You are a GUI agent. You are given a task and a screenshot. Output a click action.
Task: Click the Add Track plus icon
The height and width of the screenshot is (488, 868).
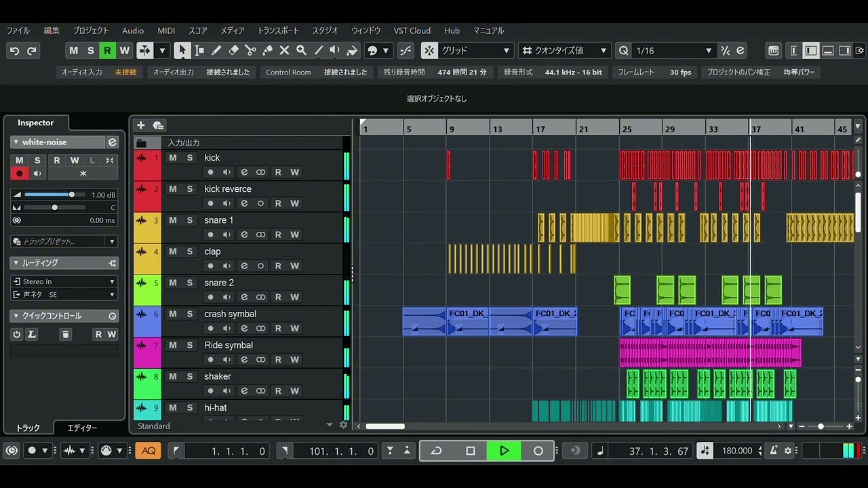pyautogui.click(x=140, y=125)
